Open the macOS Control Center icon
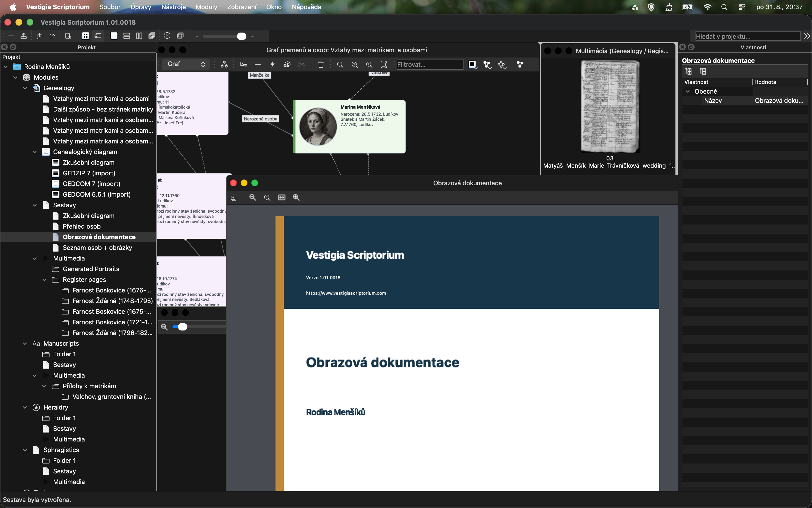This screenshot has height=508, width=812. [x=742, y=7]
